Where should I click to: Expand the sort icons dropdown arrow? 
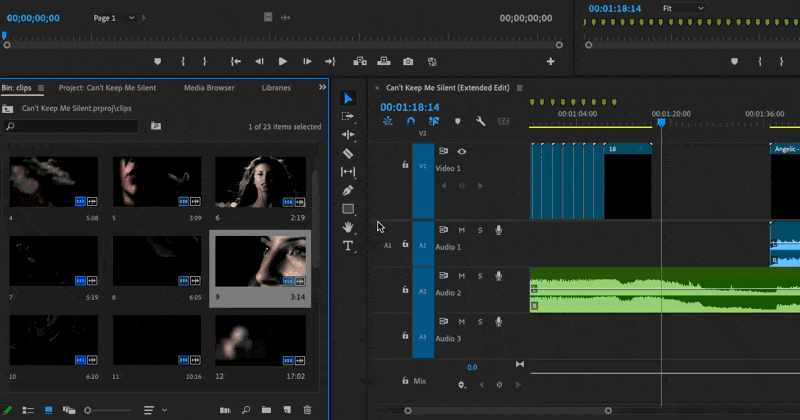(164, 410)
